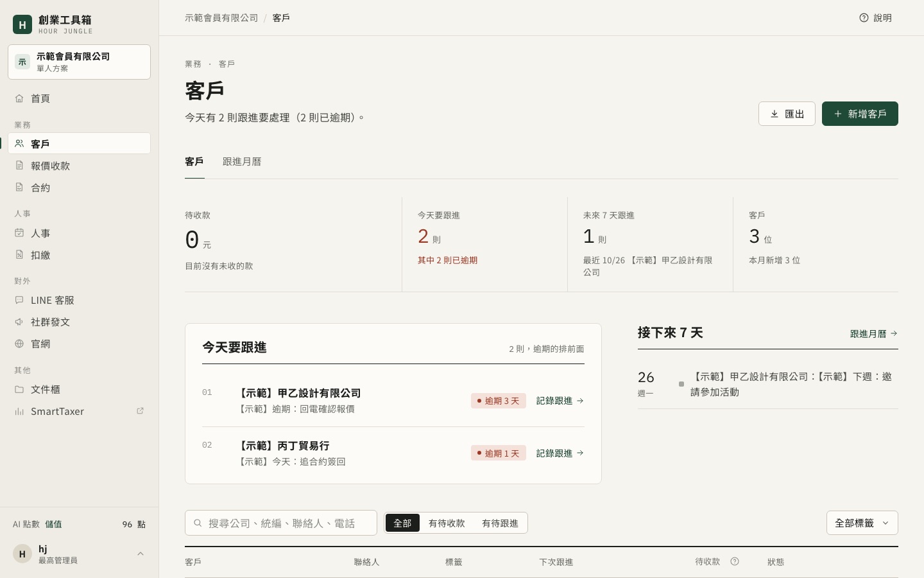924x578 pixels.
Task: Click the 待收款 column info icon
Action: pyautogui.click(x=735, y=561)
